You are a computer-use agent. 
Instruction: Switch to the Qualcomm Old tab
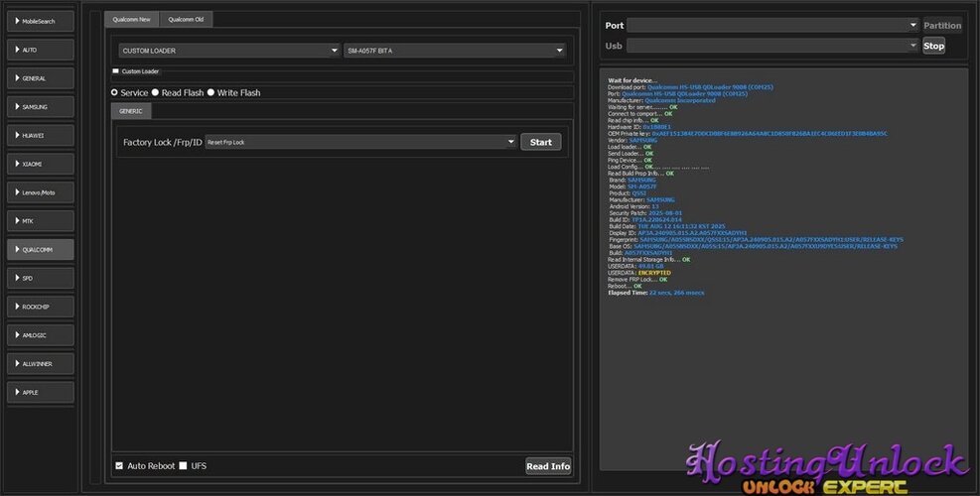click(186, 20)
